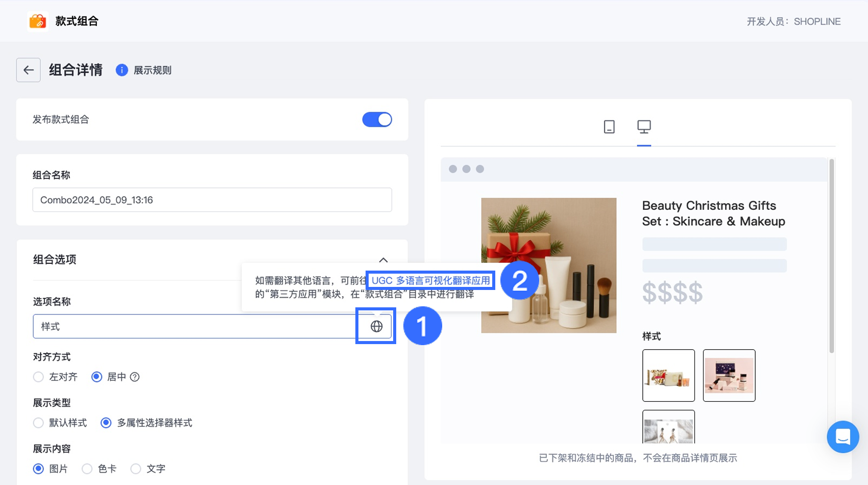Select the 左对齐 alignment radio
The image size is (868, 485).
coord(38,377)
